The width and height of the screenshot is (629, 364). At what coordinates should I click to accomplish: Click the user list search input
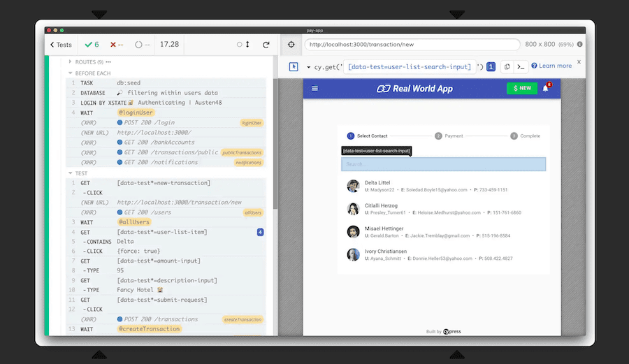coord(443,164)
